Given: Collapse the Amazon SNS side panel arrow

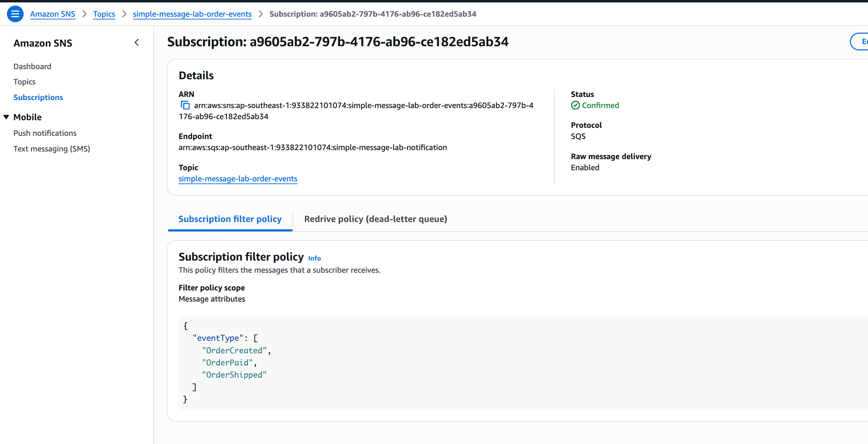Looking at the screenshot, I should 137,43.
